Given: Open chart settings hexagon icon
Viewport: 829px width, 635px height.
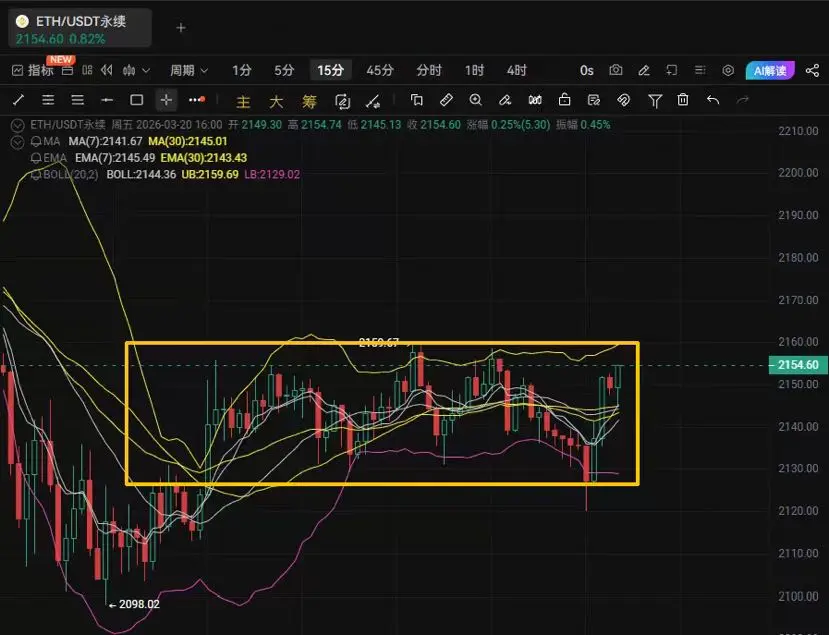Looking at the screenshot, I should (728, 70).
